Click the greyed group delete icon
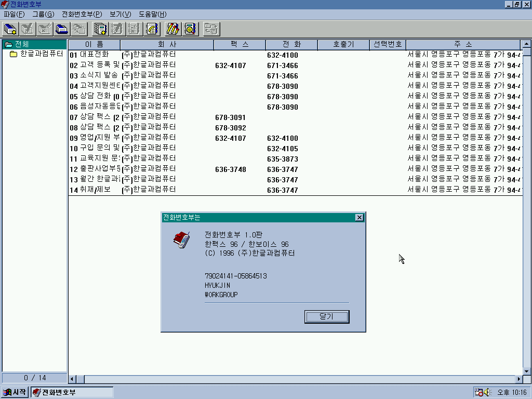The width and height of the screenshot is (532, 399). tap(45, 29)
